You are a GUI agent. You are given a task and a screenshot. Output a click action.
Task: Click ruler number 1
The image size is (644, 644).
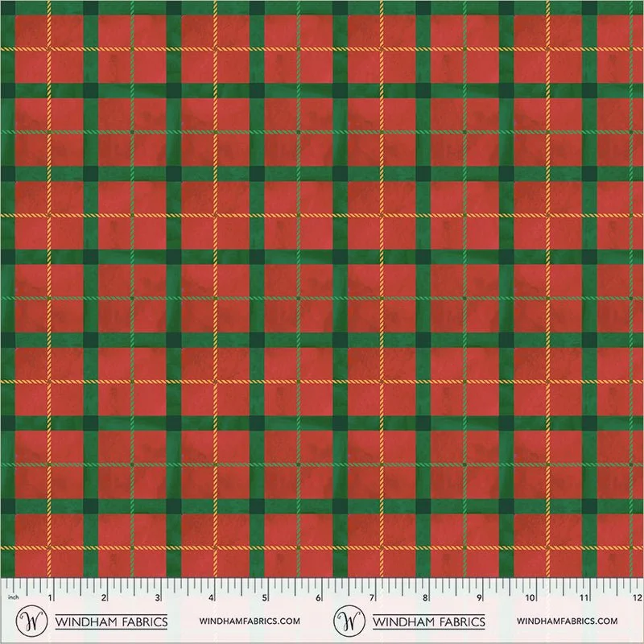(50, 597)
